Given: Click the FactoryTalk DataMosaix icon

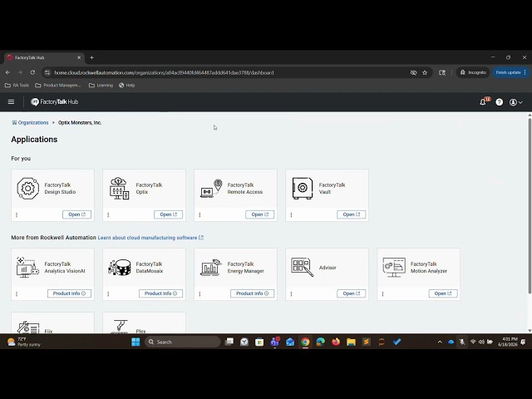Looking at the screenshot, I should point(120,268).
